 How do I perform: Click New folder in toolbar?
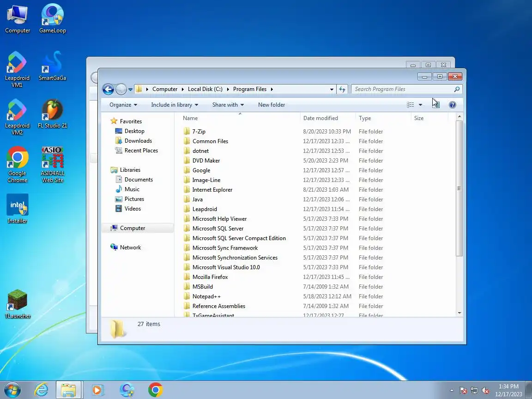point(272,105)
